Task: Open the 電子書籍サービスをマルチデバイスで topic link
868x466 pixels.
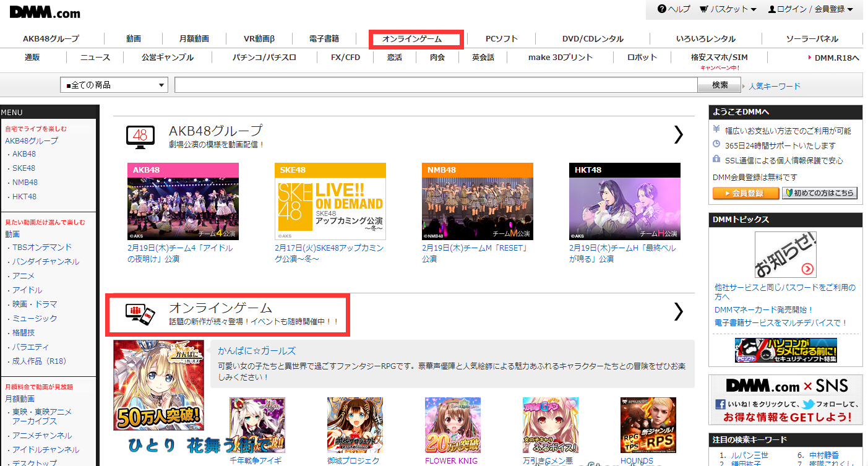Action: [x=781, y=323]
